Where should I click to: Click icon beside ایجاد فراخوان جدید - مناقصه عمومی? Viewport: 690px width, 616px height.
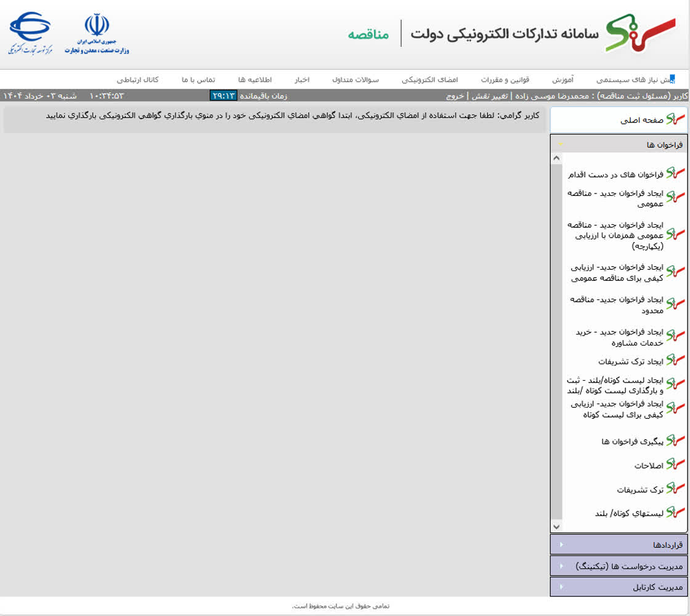point(675,197)
